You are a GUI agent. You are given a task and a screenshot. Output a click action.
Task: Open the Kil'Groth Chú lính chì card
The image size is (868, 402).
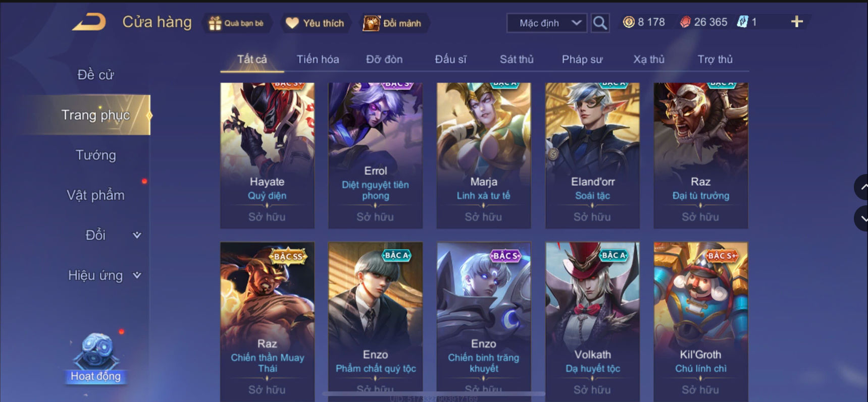(700, 321)
